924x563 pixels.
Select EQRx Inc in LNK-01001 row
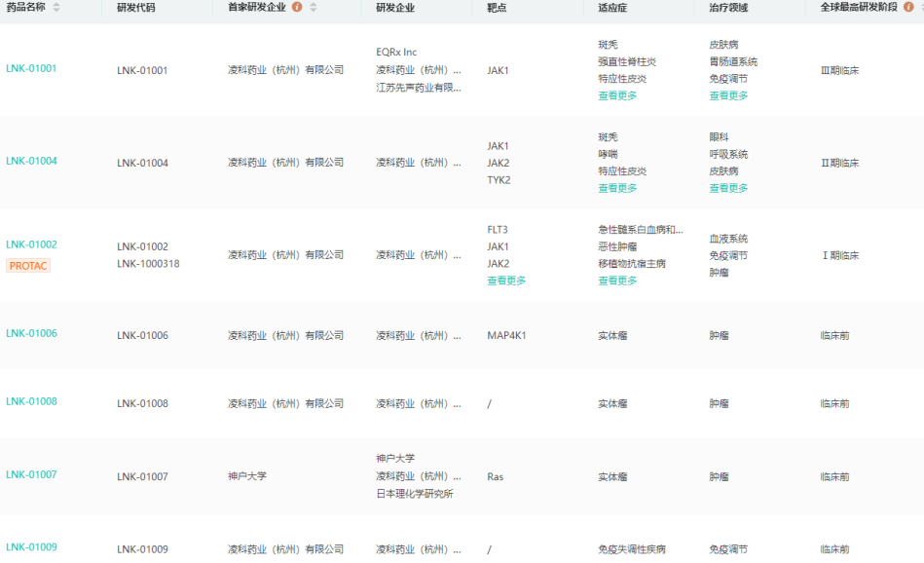[396, 52]
